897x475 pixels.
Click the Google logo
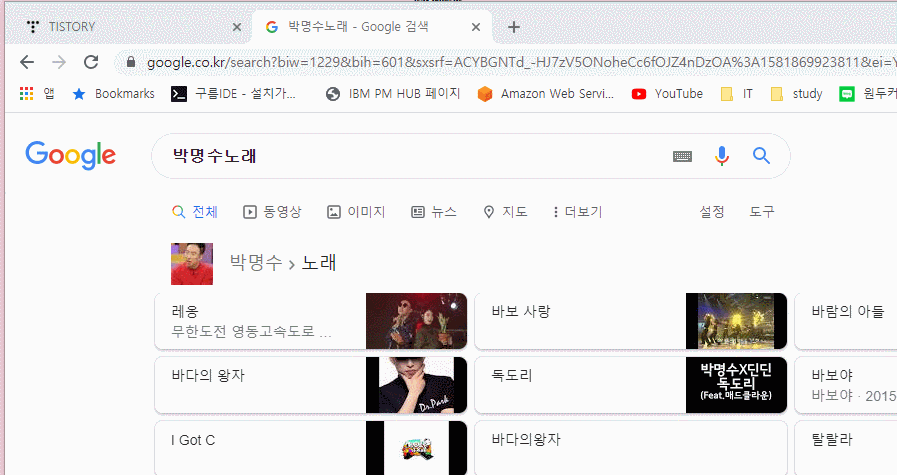tap(70, 155)
